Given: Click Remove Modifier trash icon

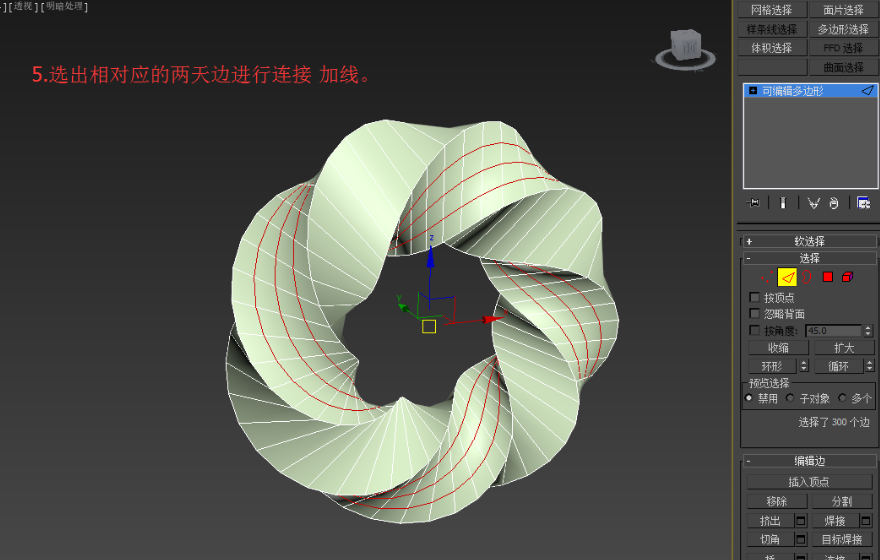Looking at the screenshot, I should coord(834,203).
